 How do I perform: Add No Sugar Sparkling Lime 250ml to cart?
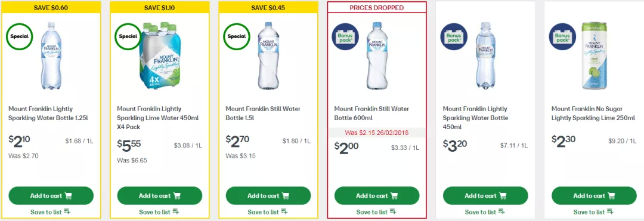pyautogui.click(x=595, y=195)
